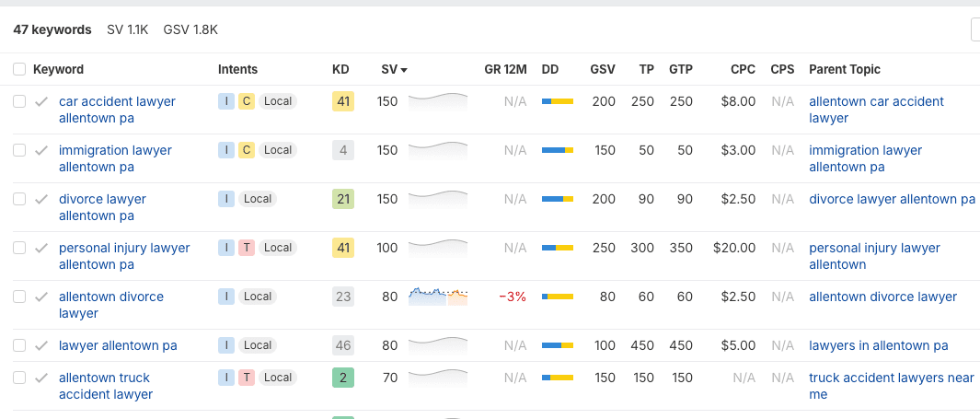The image size is (980, 419).
Task: Click Transactional intent badge for personal injury lawyer
Action: pyautogui.click(x=247, y=248)
